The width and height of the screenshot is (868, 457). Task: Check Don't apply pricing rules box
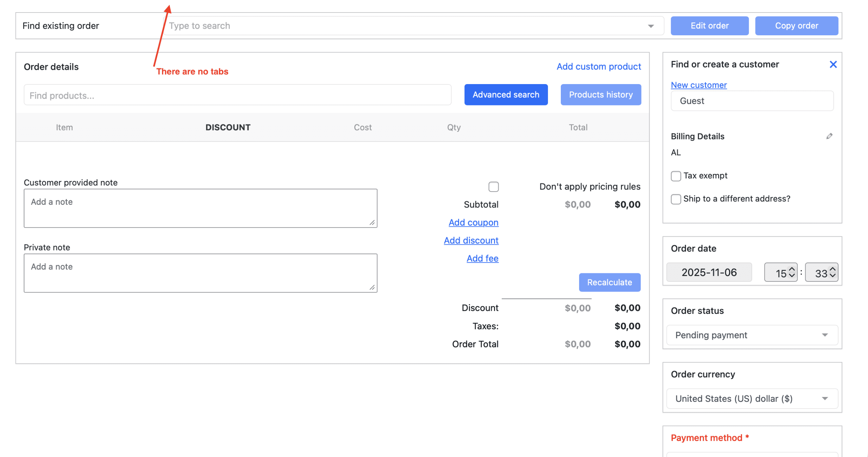[x=493, y=187]
